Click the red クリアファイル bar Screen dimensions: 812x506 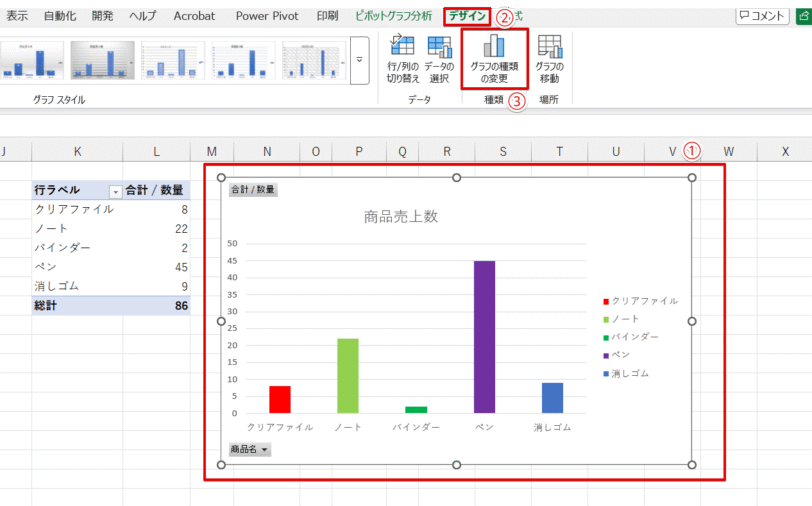coord(280,399)
